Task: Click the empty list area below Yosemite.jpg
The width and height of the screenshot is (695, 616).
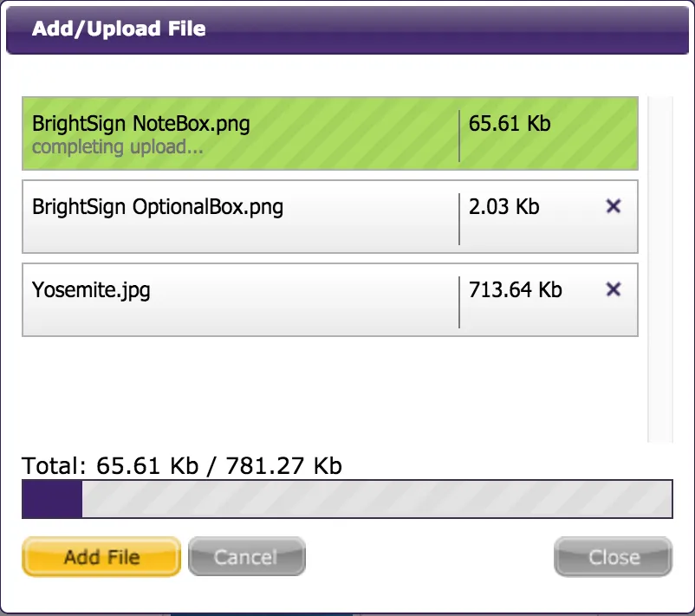Action: (330, 390)
